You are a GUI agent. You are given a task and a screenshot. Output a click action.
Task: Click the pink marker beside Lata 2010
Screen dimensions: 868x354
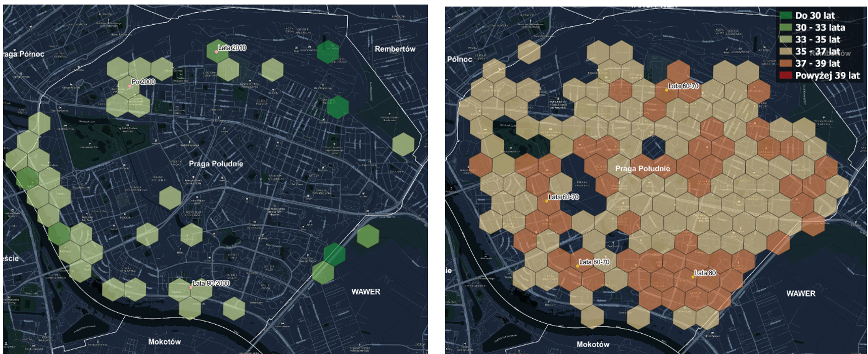(x=216, y=52)
